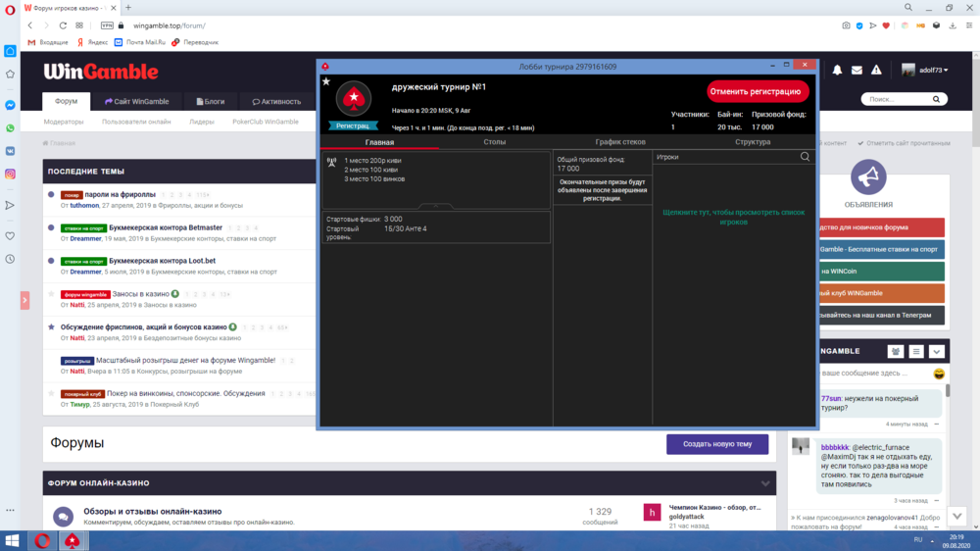The height and width of the screenshot is (551, 980).
Task: Switch to График стеков tab
Action: 620,142
